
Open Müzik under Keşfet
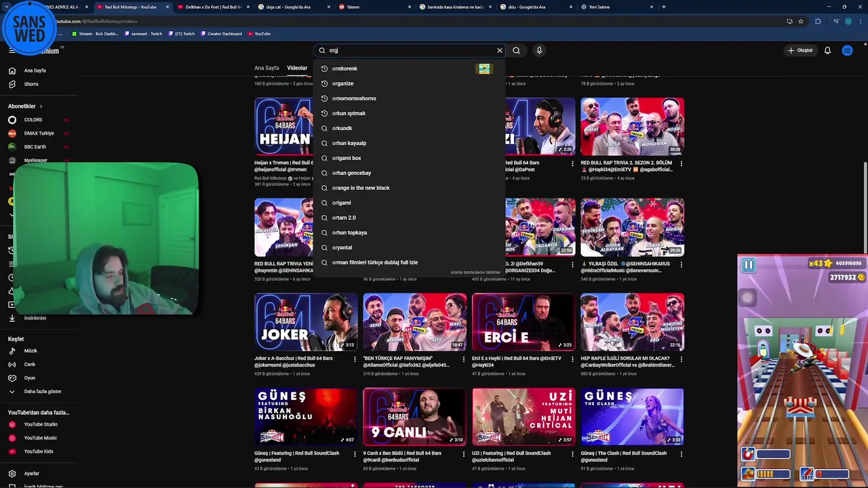pos(31,351)
